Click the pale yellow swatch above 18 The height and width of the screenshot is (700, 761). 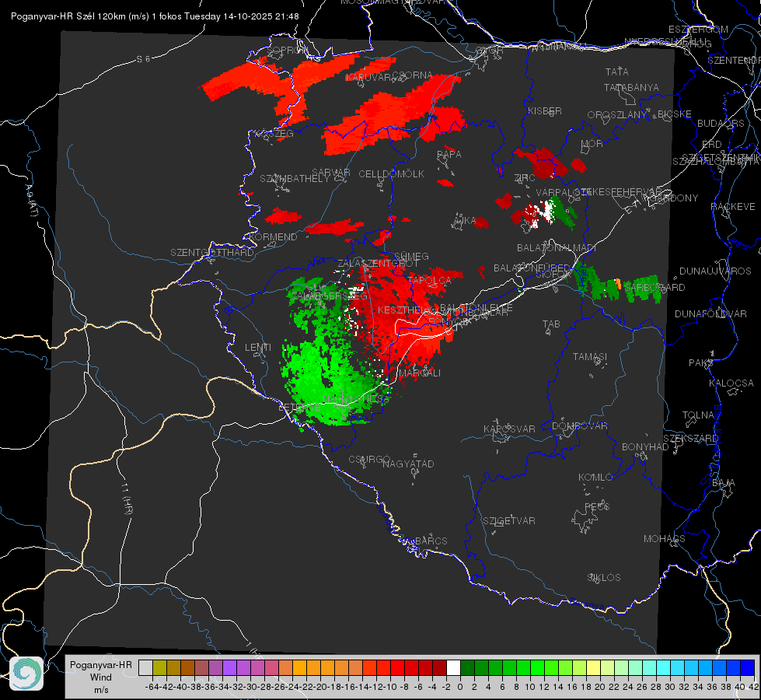tap(594, 667)
